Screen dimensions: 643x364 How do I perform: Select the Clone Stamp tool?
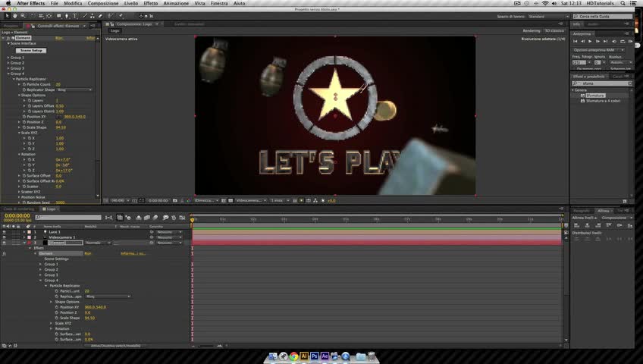click(93, 16)
